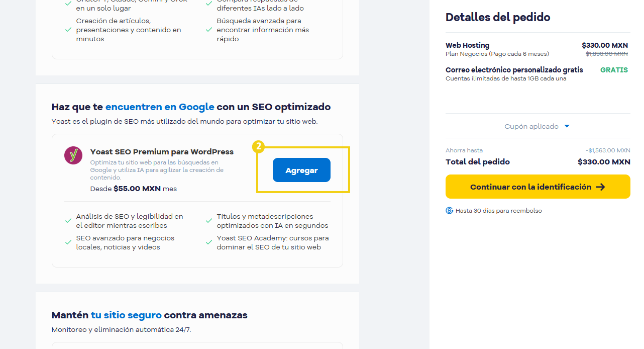Image resolution: width=644 pixels, height=349 pixels.
Task: Select the 'Yoast SEO Premium para WordPress' title
Action: [x=162, y=152]
